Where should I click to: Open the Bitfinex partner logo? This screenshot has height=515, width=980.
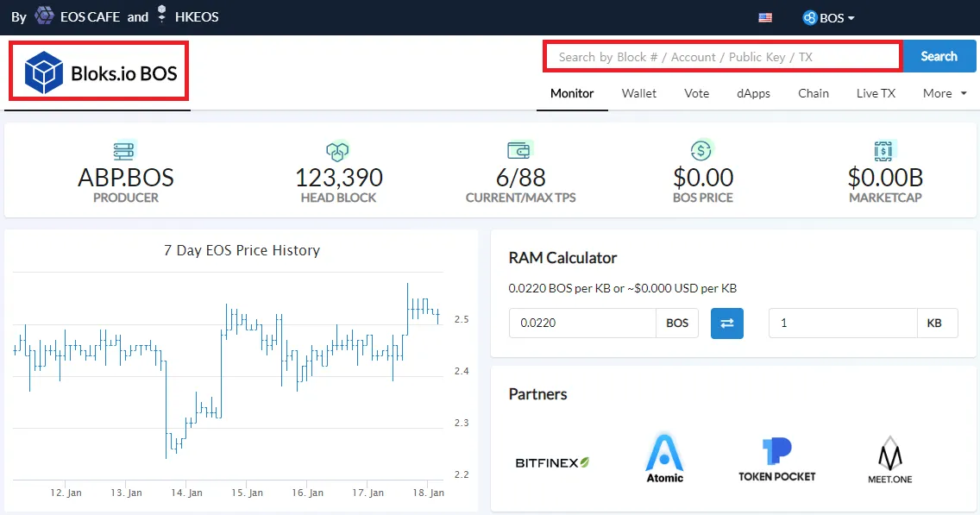(x=552, y=463)
